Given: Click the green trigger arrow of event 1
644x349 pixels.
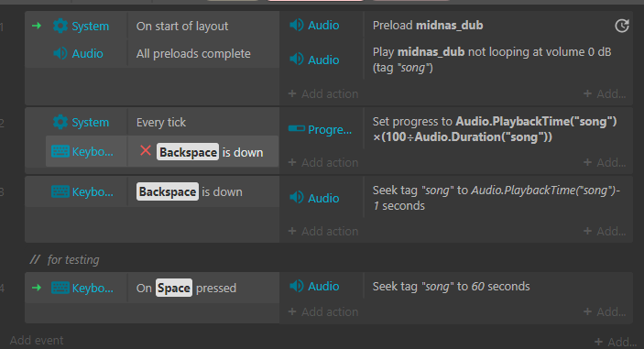Looking at the screenshot, I should tap(37, 26).
